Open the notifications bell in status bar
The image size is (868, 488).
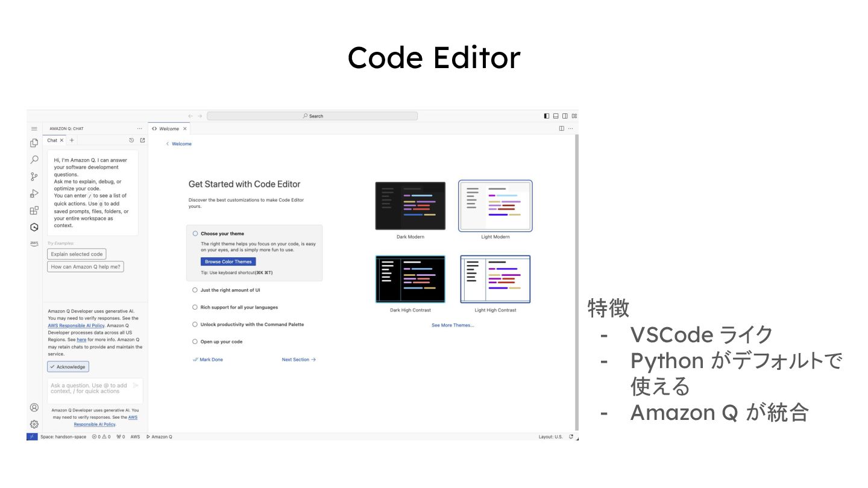click(x=571, y=437)
